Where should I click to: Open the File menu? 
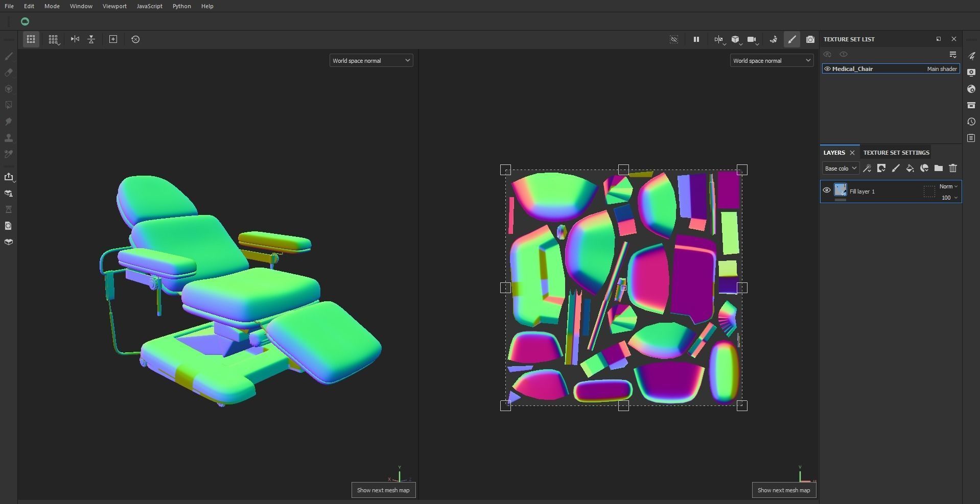[x=9, y=6]
